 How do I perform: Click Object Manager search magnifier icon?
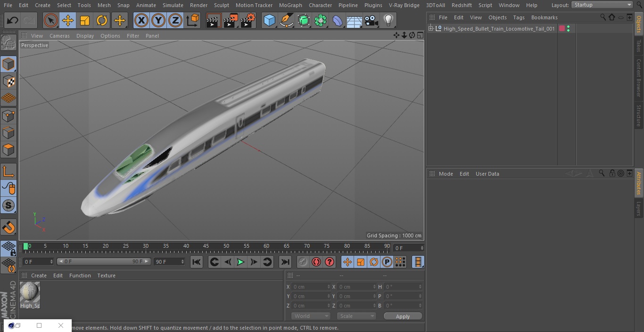(603, 17)
